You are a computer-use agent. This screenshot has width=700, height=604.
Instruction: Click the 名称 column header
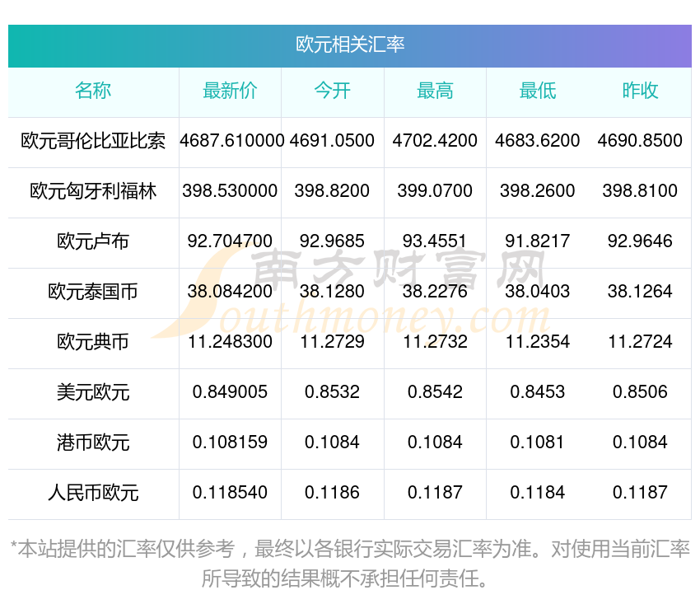point(93,91)
